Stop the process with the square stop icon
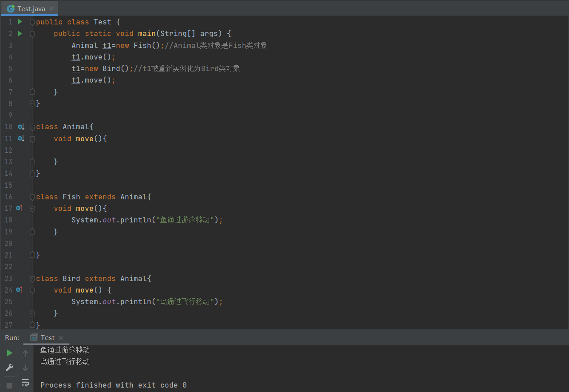 (x=9, y=385)
